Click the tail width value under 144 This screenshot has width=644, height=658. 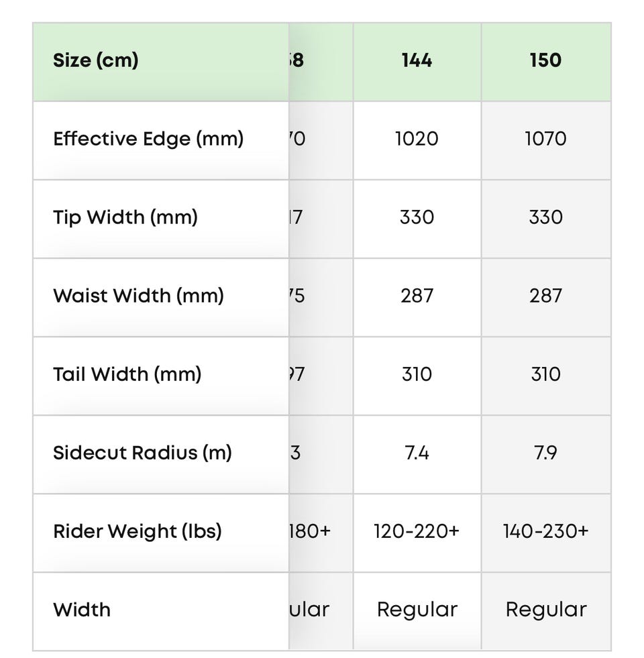[x=417, y=374]
